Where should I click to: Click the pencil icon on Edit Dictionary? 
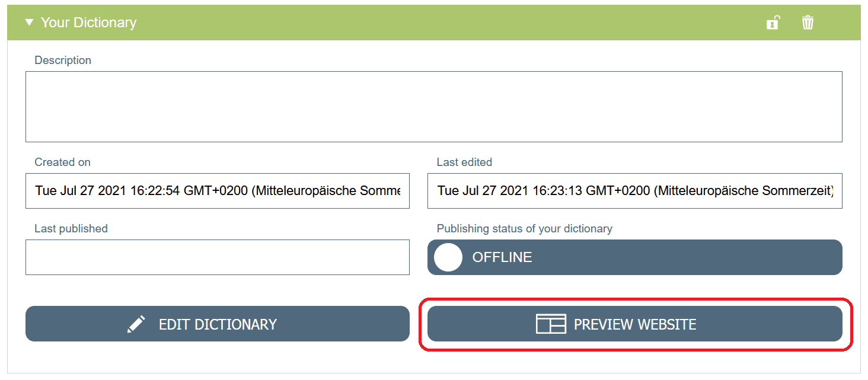pos(136,324)
